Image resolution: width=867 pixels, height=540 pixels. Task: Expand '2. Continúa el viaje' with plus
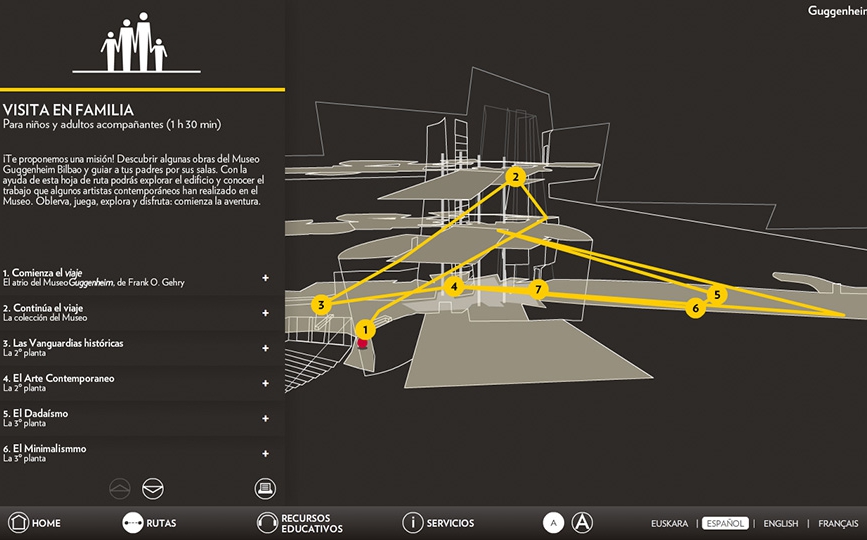(x=265, y=313)
